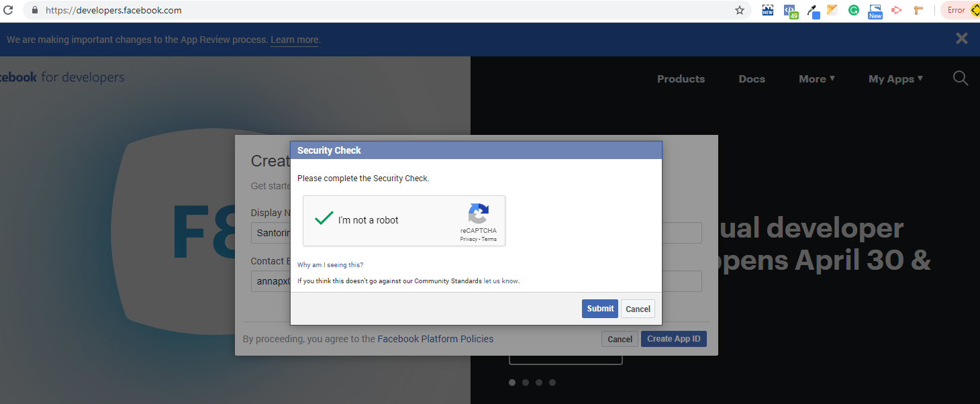Click the padlock site security icon
980x404 pixels.
pos(35,10)
